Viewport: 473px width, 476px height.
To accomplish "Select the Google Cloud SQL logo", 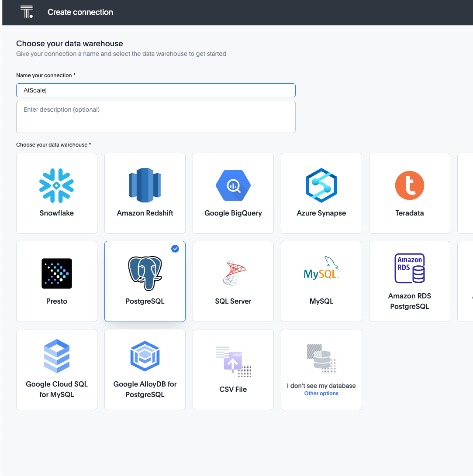I will pyautogui.click(x=57, y=356).
